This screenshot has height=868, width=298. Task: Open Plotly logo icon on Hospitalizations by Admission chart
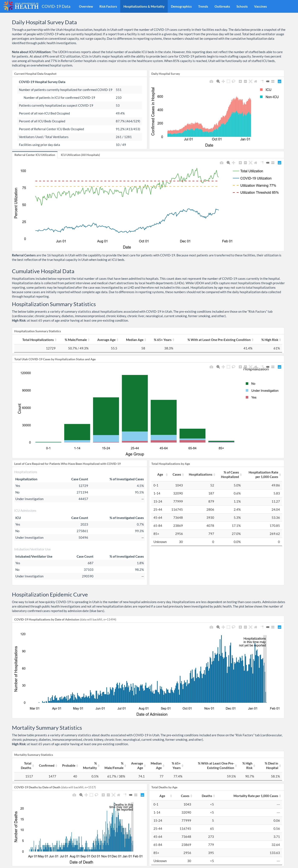pyautogui.click(x=279, y=627)
